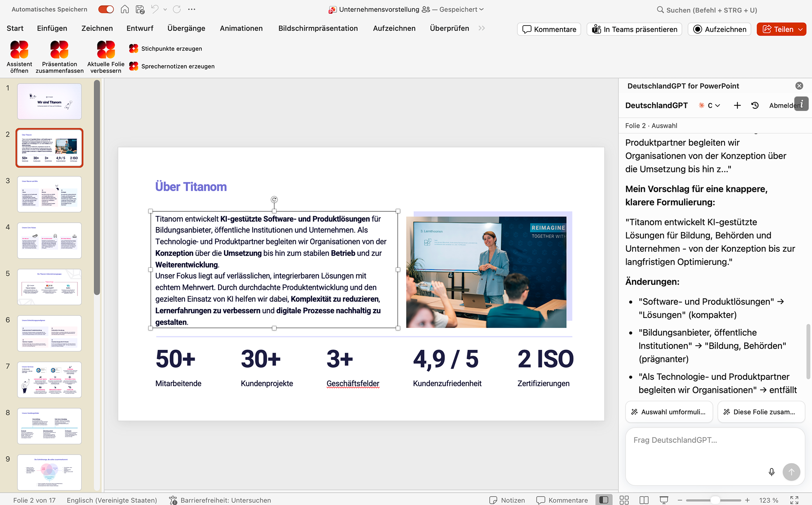
Task: Click the Aufzeichnen record button
Action: point(720,29)
